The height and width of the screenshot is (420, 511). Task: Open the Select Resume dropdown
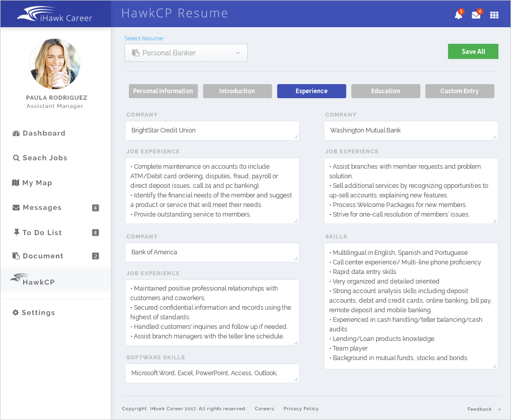pos(186,53)
